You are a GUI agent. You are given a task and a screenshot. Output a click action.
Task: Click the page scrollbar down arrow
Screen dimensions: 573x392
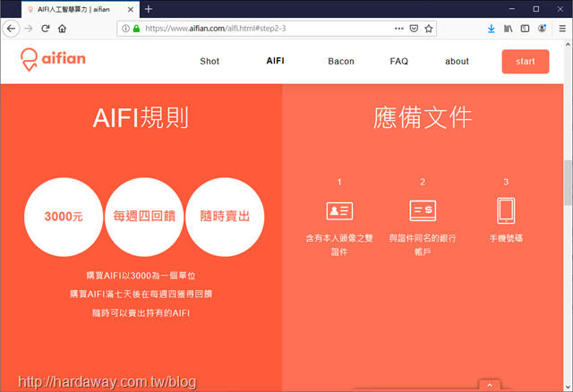coord(568,387)
